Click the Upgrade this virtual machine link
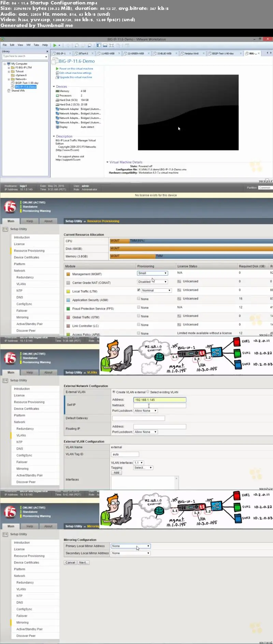The width and height of the screenshot is (273, 644). point(76,77)
